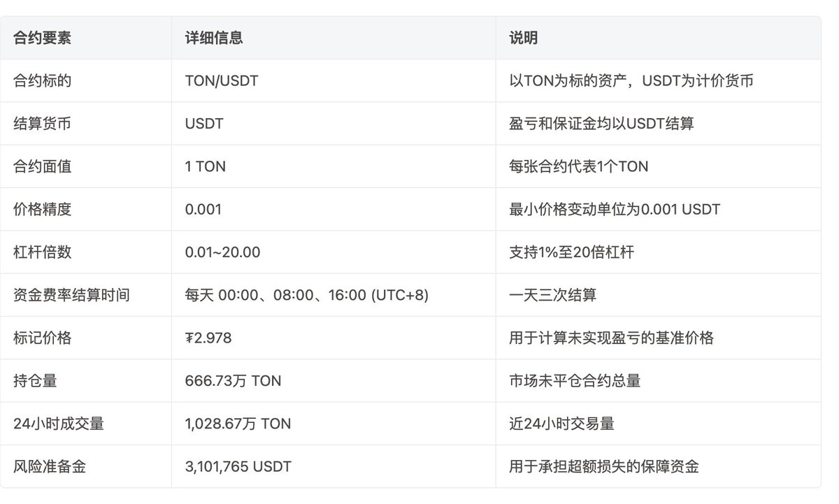Screen dimensions: 839x504
Task: Select the 0.001 price precision value
Action: [x=203, y=210]
